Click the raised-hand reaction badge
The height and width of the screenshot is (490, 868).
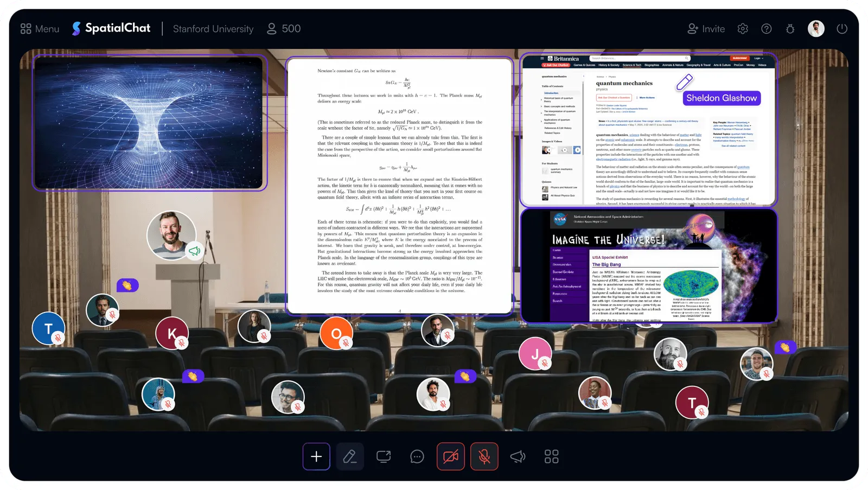pos(128,284)
